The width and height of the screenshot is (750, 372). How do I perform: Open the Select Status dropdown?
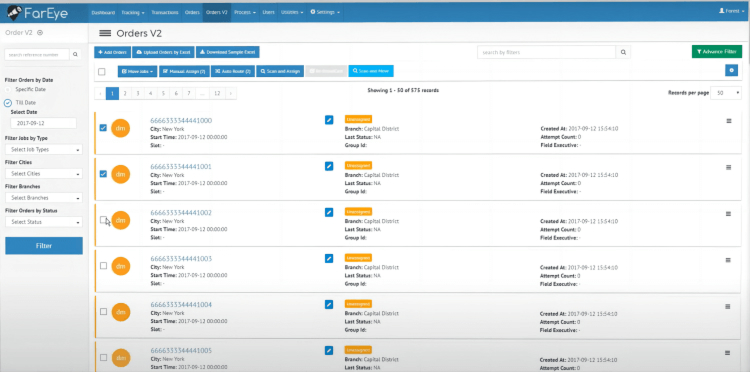[x=44, y=222]
